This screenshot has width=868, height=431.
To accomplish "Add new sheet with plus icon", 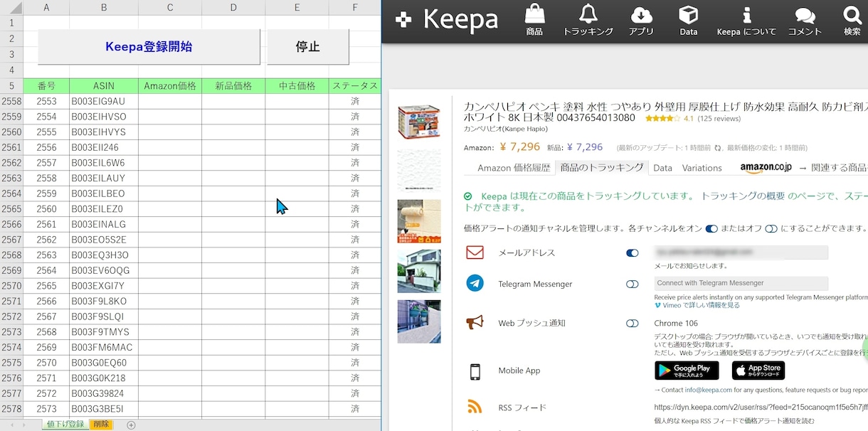I will (x=131, y=425).
